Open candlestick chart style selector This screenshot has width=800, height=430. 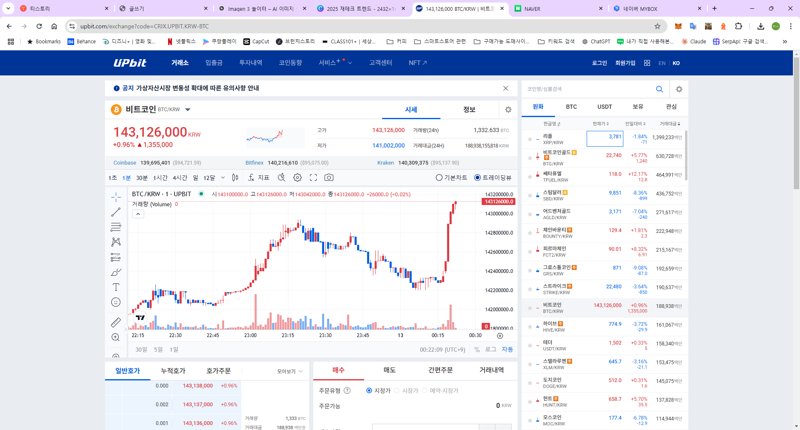235,178
